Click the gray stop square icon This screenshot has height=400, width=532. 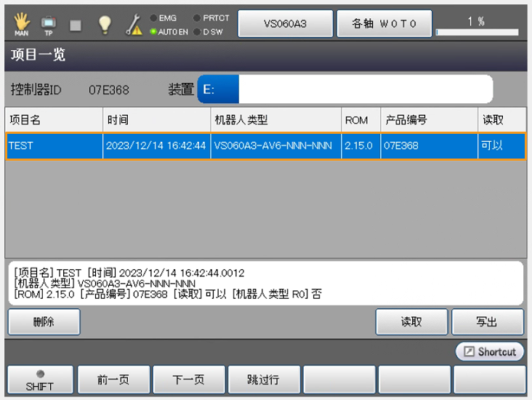76,25
